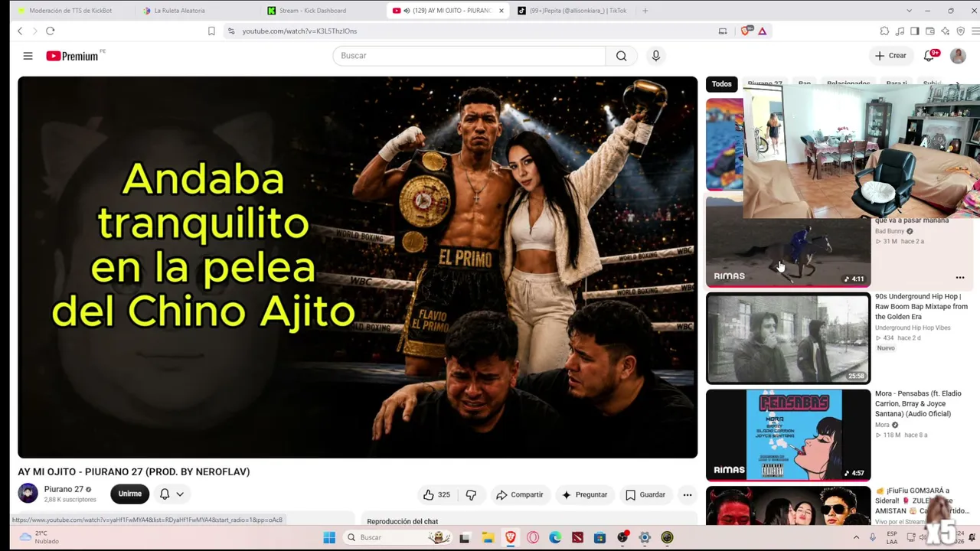Open the VPN shield icon
The height and width of the screenshot is (551, 980).
pyautogui.click(x=961, y=31)
